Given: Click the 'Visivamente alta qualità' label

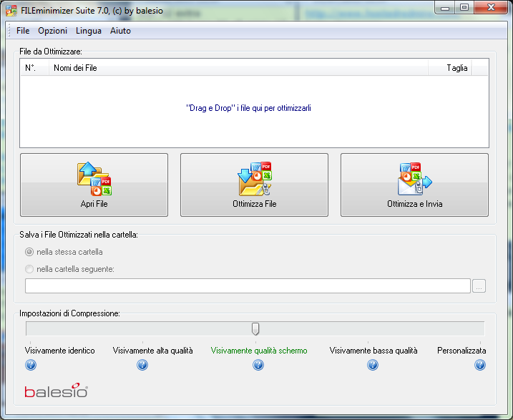Looking at the screenshot, I should coord(153,351).
